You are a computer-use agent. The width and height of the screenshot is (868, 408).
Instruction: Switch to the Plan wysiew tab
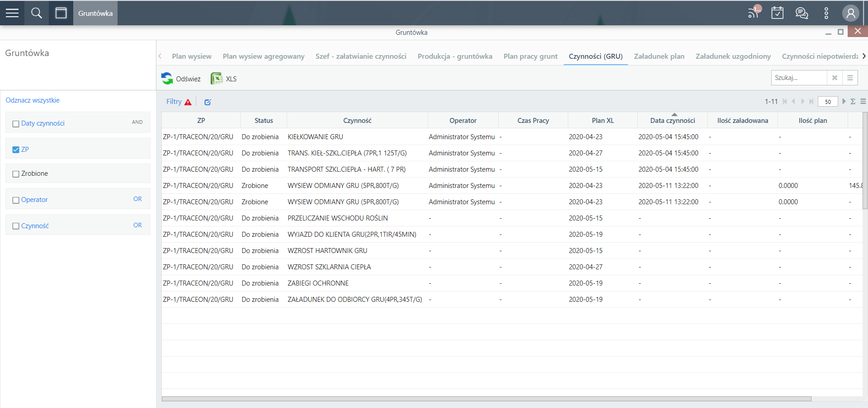[192, 56]
